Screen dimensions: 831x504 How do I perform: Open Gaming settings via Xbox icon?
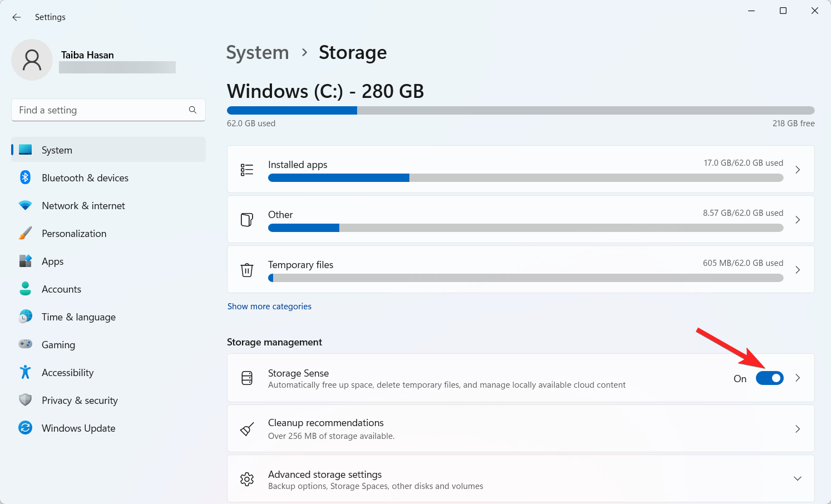click(26, 344)
